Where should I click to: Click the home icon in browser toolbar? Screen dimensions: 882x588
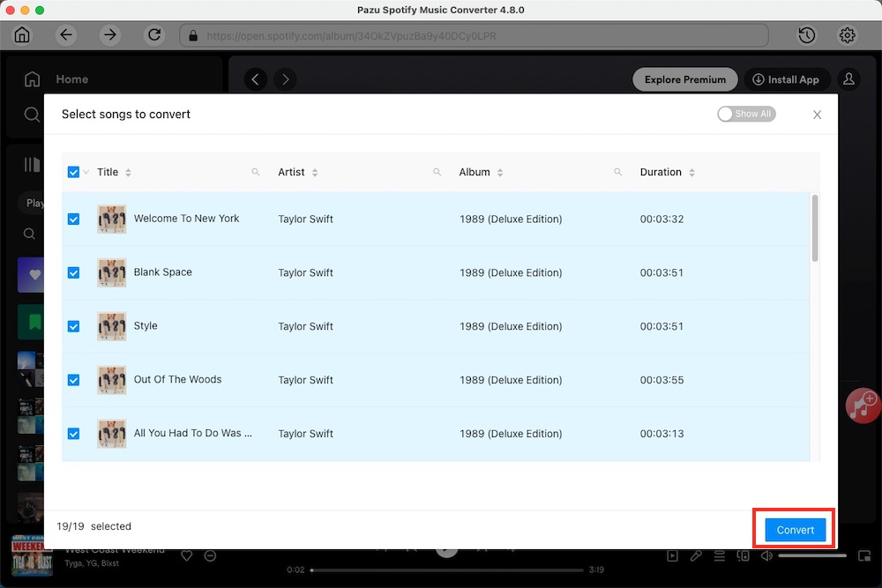pos(22,35)
